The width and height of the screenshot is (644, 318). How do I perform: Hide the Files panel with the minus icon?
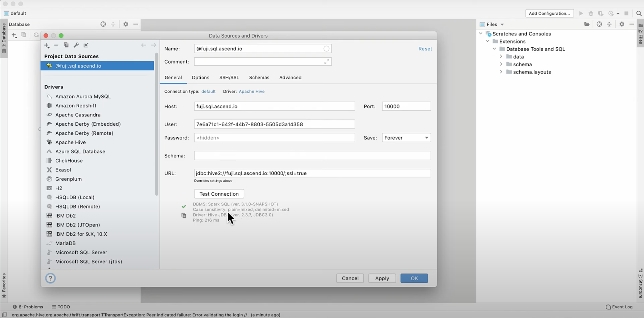pyautogui.click(x=632, y=24)
